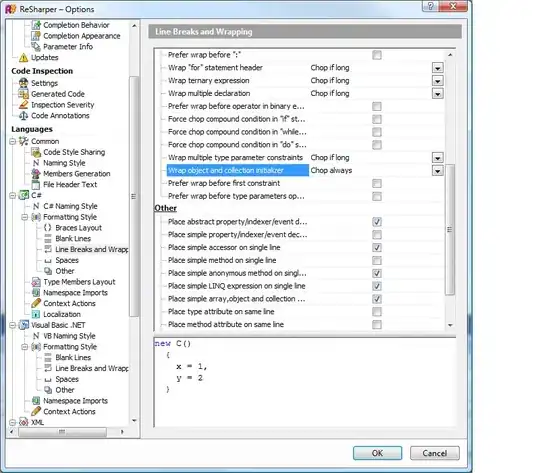Collapse C# Formatting Style node

click(x=24, y=217)
